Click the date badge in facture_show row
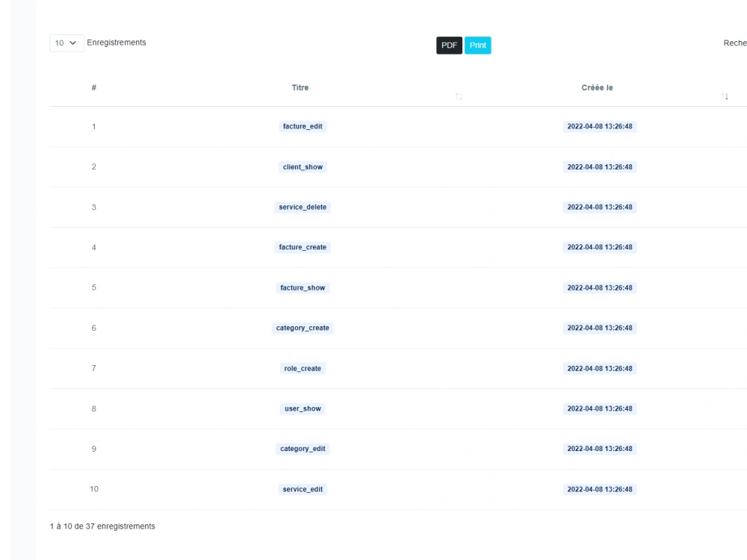This screenshot has width=747, height=560. (x=599, y=287)
